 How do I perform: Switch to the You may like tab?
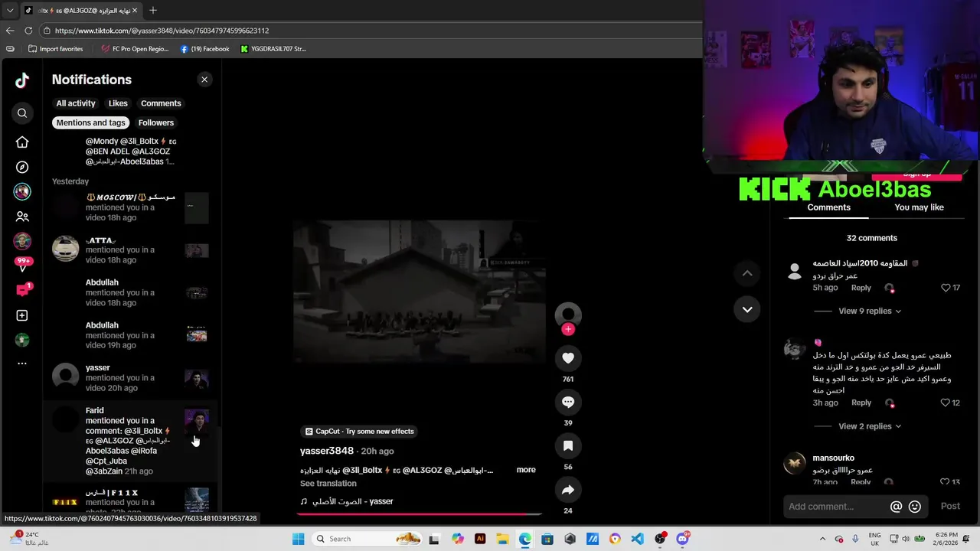(x=919, y=207)
